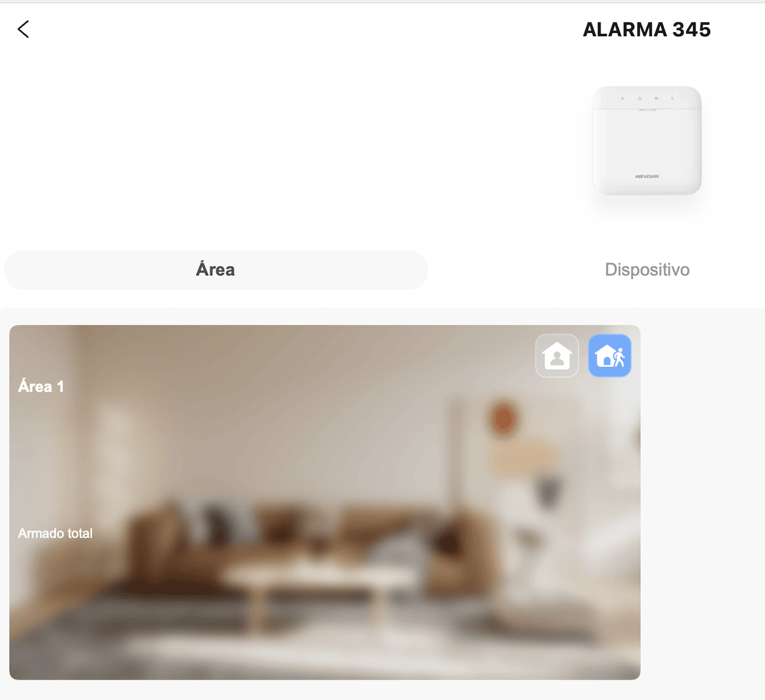Click rightmost small indicator on panel image

coord(673,98)
